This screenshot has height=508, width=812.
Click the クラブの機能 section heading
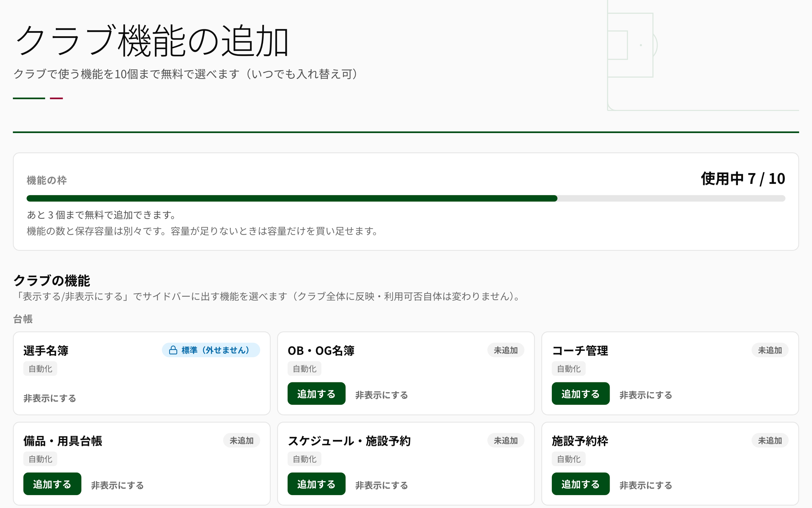coord(51,280)
